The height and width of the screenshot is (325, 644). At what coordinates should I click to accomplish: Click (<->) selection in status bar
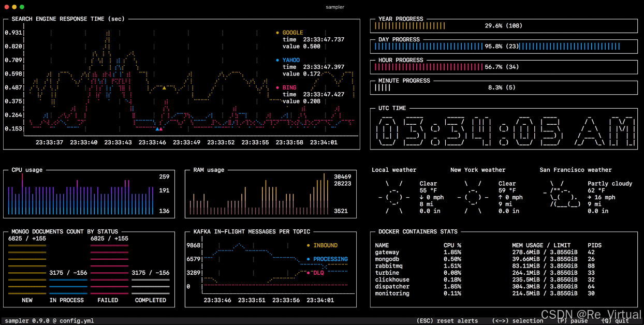(x=518, y=321)
